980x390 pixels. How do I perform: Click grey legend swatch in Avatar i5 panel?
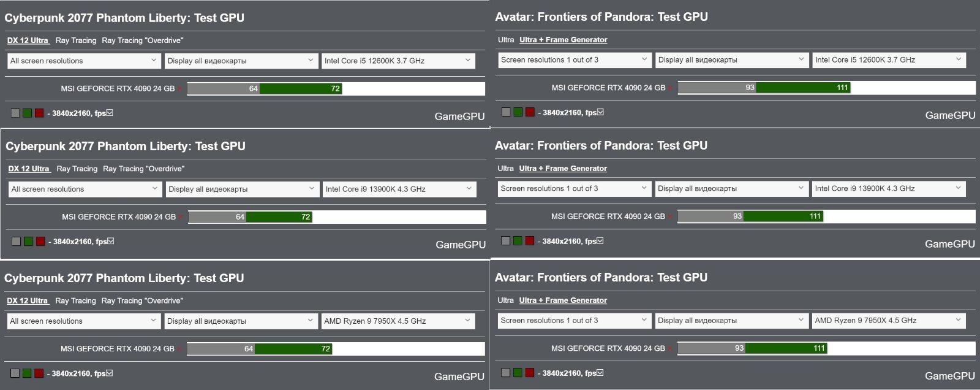point(506,112)
